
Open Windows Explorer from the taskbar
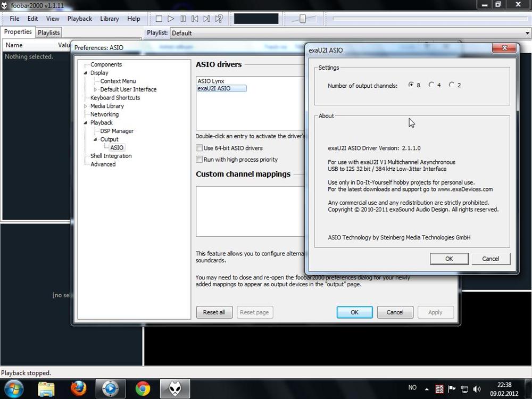point(46,388)
